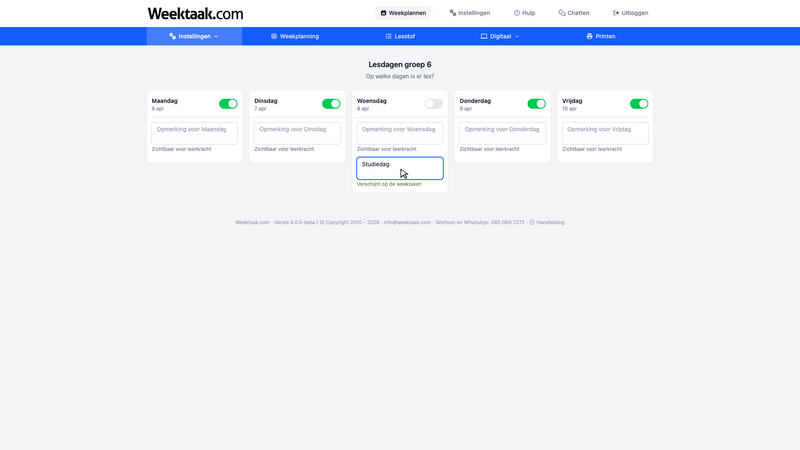
Task: Turn off the Vrijdag toggle switch
Action: pyautogui.click(x=639, y=104)
